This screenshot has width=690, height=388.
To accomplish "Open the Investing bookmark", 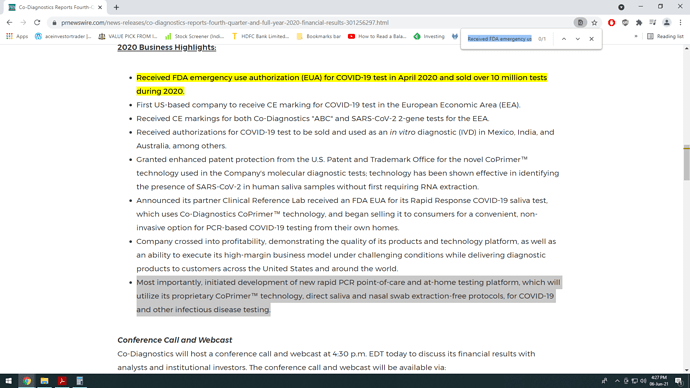I will coord(429,37).
